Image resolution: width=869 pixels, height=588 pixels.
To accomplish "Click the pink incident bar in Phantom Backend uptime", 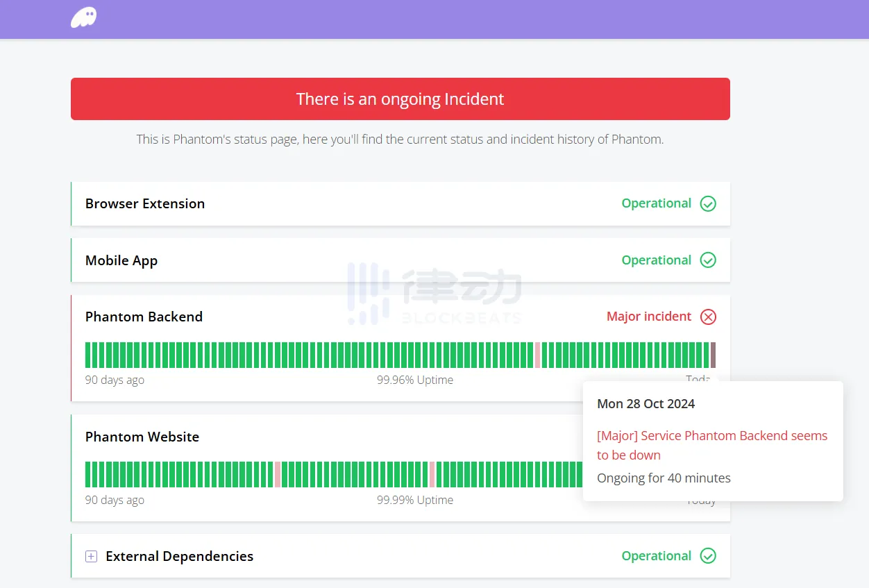I will pos(537,355).
